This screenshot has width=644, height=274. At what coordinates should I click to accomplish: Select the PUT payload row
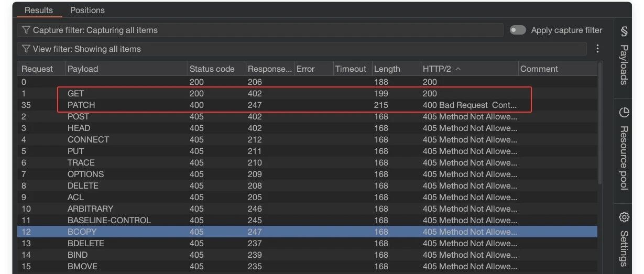(307, 151)
